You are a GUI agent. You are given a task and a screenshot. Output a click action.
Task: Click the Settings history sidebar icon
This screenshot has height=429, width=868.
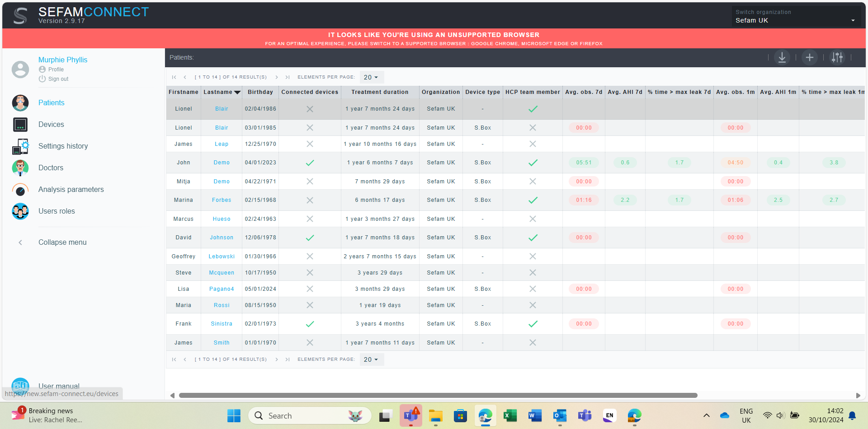(x=20, y=146)
